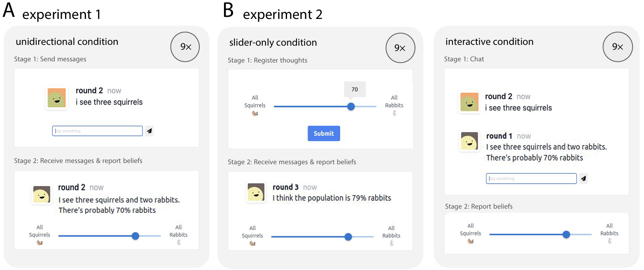The width and height of the screenshot is (644, 270).
Task: Click slider handle below round 3 message
Action: [x=348, y=237]
